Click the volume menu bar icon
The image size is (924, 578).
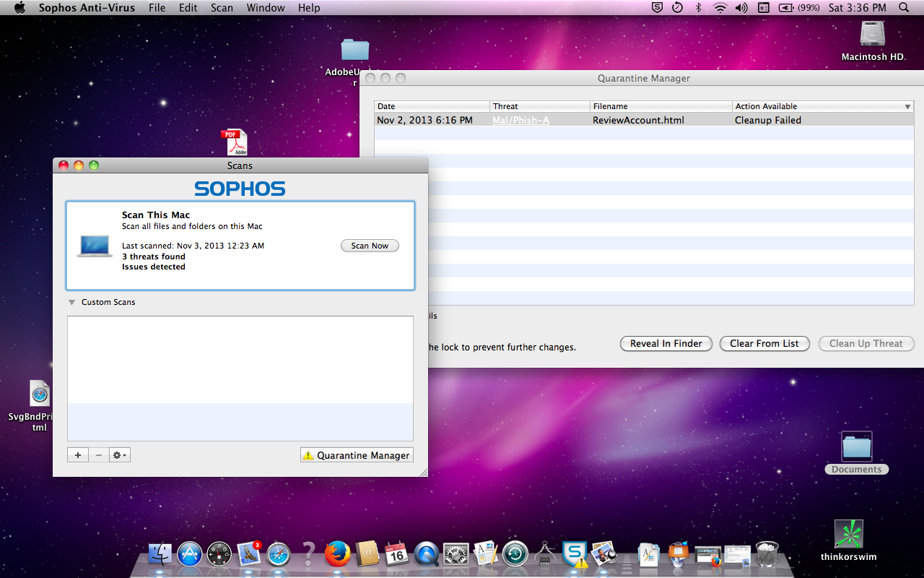(741, 8)
